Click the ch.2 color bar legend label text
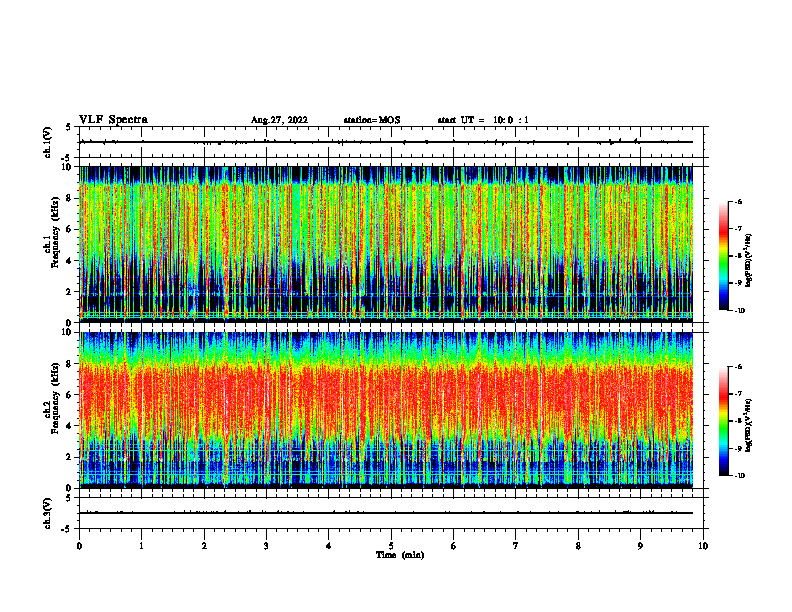Screen dimensions: 792x612 point(749,425)
